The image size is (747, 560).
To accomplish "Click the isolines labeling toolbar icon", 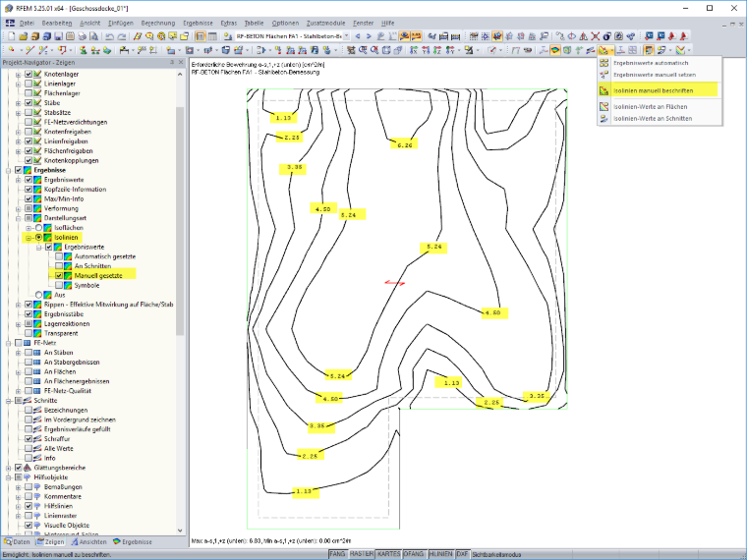I will pos(603,50).
